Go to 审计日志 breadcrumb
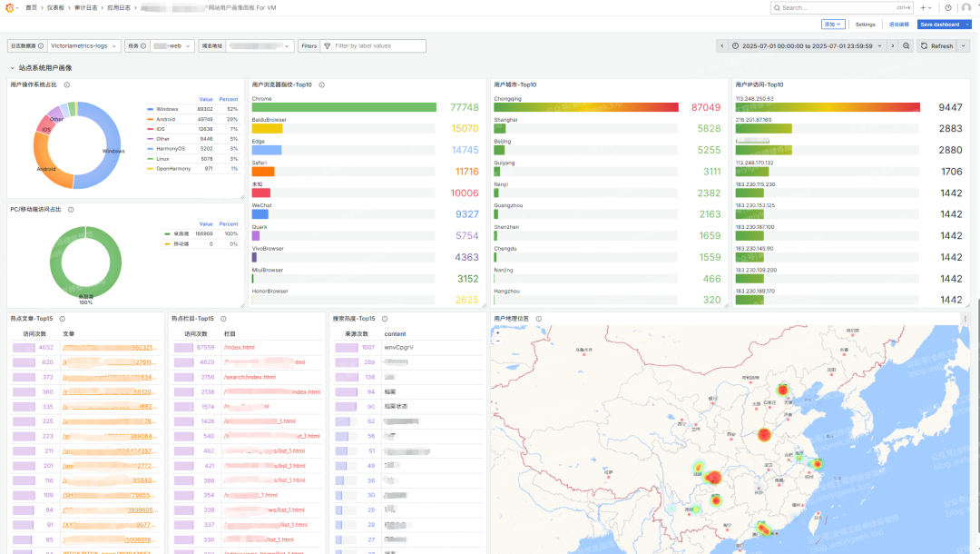This screenshot has width=980, height=554. click(x=85, y=7)
